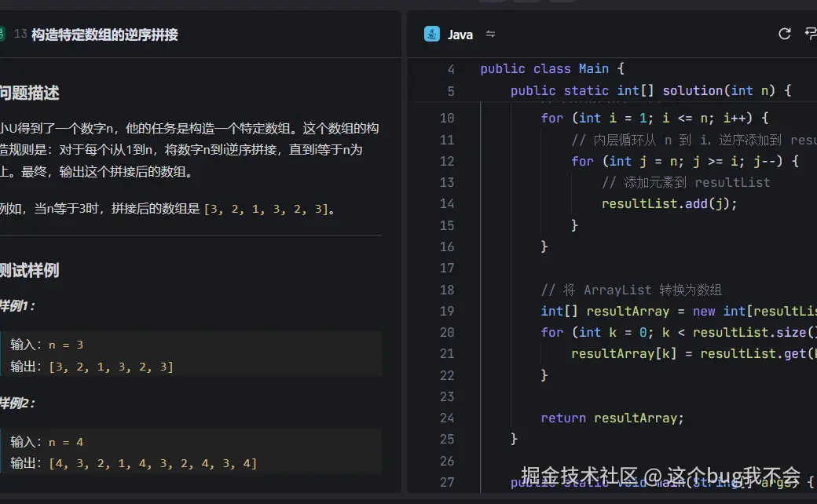The height and width of the screenshot is (504, 817).
Task: Click the problem number 13 label
Action: tap(20, 34)
